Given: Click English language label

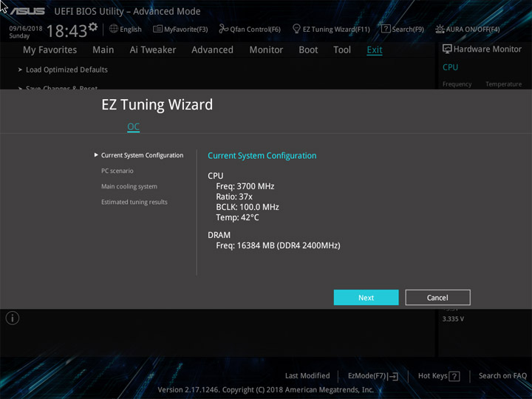Looking at the screenshot, I should pyautogui.click(x=131, y=29).
